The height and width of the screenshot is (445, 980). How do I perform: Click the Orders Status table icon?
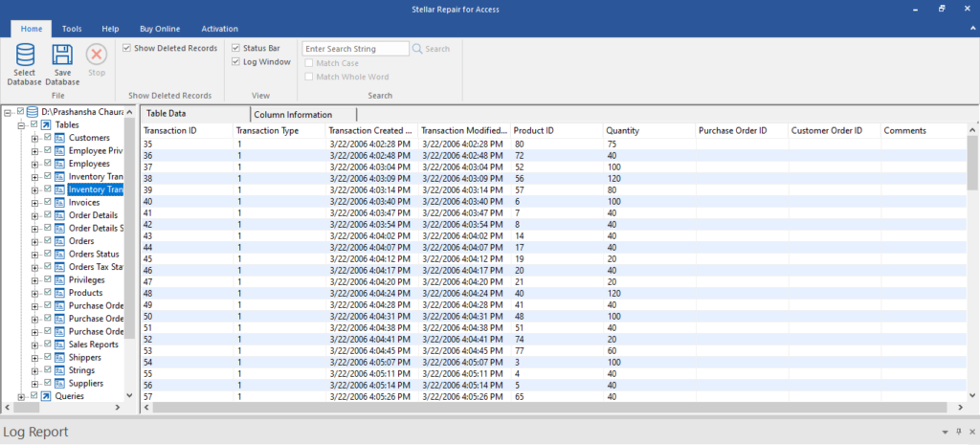[x=59, y=254]
